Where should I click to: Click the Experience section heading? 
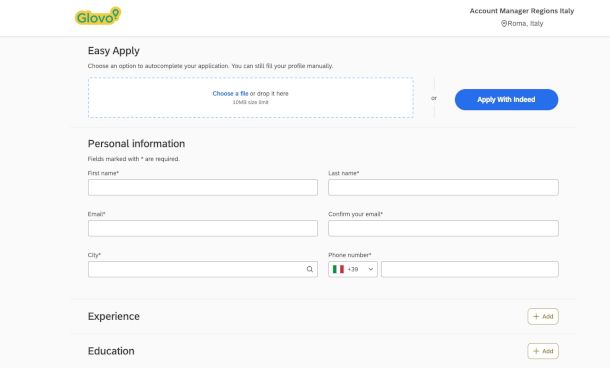tap(114, 316)
